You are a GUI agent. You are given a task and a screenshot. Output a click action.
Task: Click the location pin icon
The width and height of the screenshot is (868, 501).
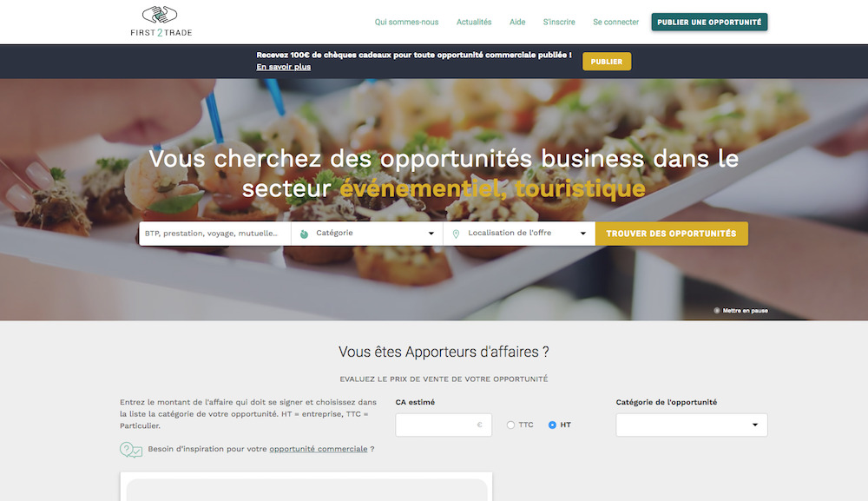pyautogui.click(x=456, y=234)
